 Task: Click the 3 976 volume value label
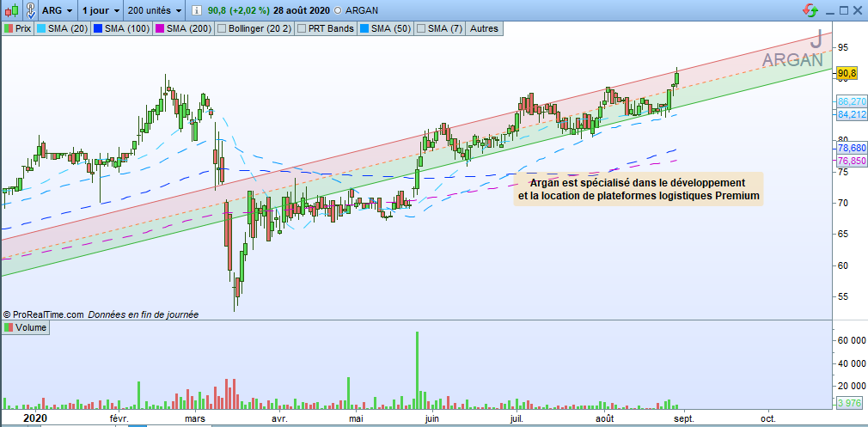click(852, 403)
